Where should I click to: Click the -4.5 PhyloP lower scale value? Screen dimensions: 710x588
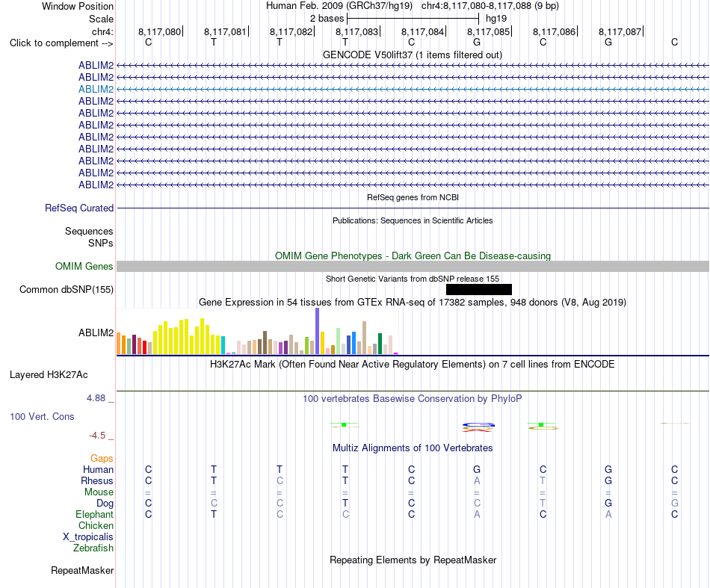click(97, 436)
